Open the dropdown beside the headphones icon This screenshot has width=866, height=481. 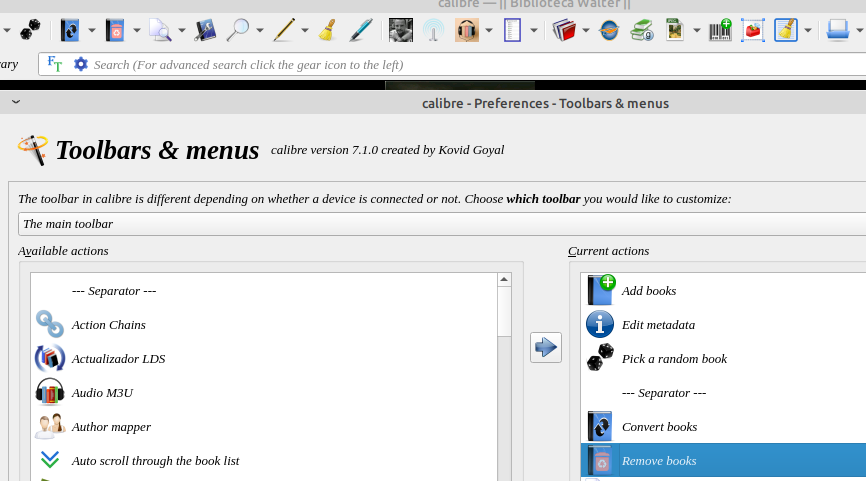pos(489,30)
